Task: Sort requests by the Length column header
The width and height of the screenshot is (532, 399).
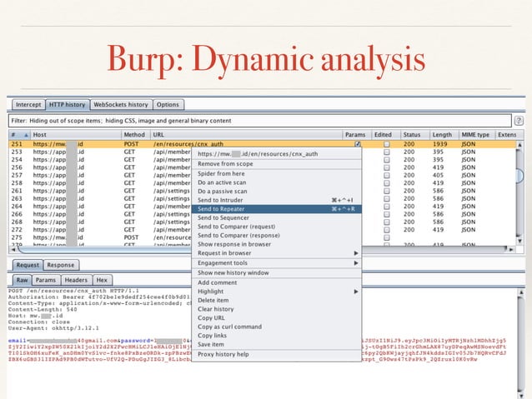Action: pos(442,134)
